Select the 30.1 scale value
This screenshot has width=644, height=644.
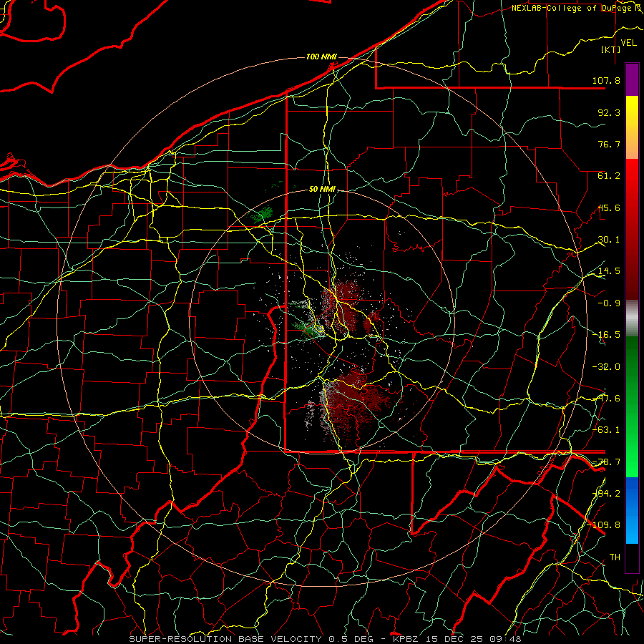[x=609, y=240]
